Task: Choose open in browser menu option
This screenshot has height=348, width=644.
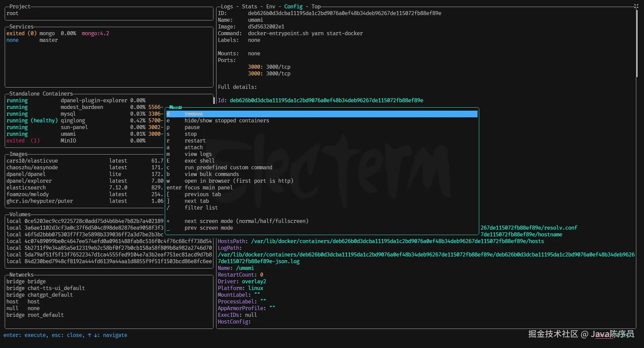Action: pyautogui.click(x=239, y=181)
